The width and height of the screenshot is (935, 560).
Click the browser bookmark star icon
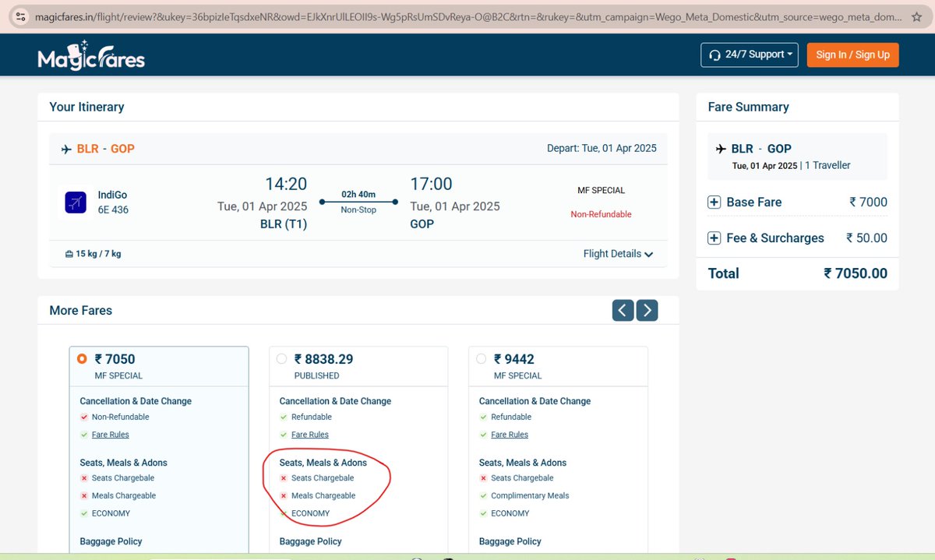916,16
